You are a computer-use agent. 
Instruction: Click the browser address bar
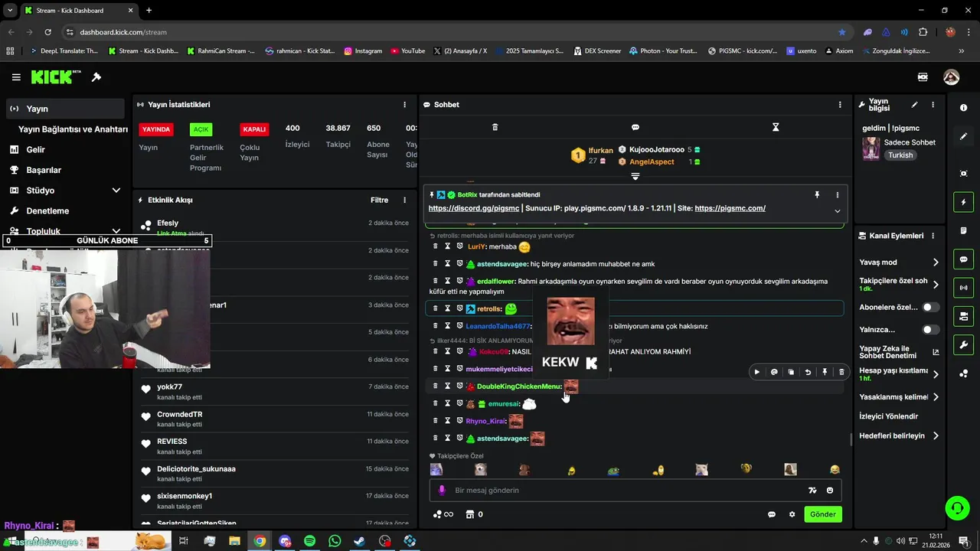coord(452,32)
